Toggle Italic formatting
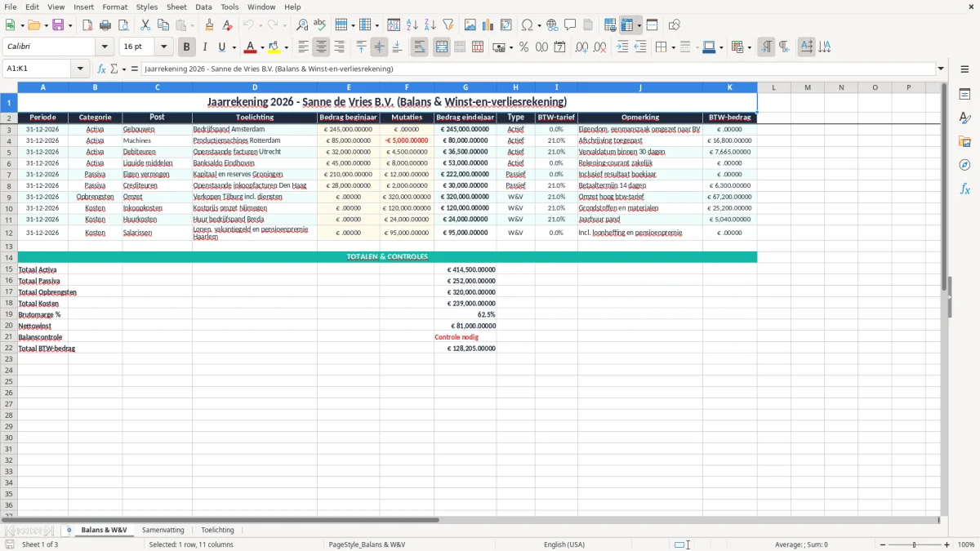Screen dimensions: 980x551 click(x=205, y=47)
